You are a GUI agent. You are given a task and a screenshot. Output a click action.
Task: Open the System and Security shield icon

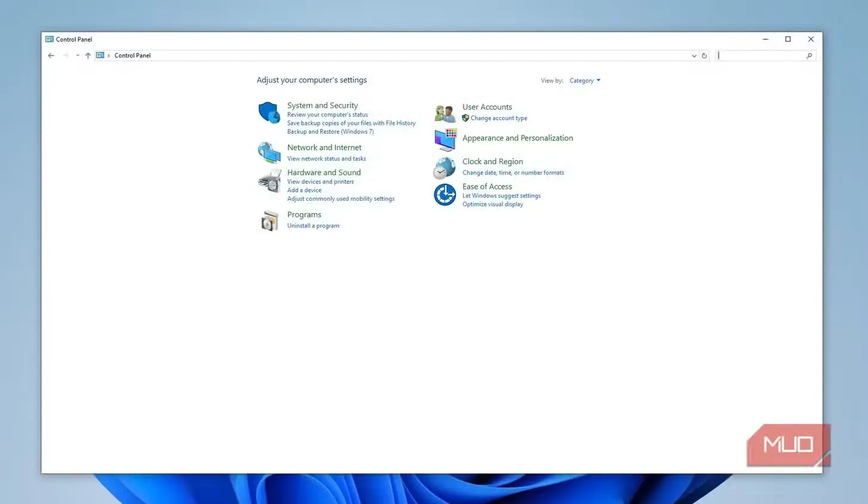269,112
